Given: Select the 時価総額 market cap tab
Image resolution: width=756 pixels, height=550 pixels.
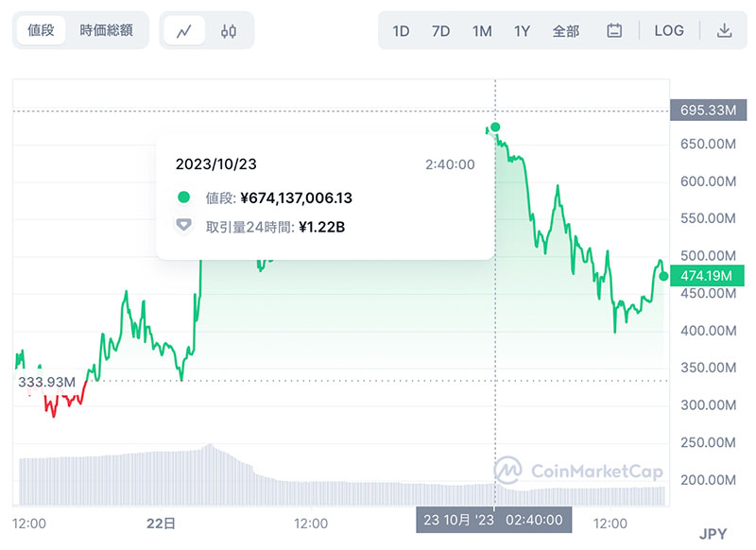Looking at the screenshot, I should 106,30.
